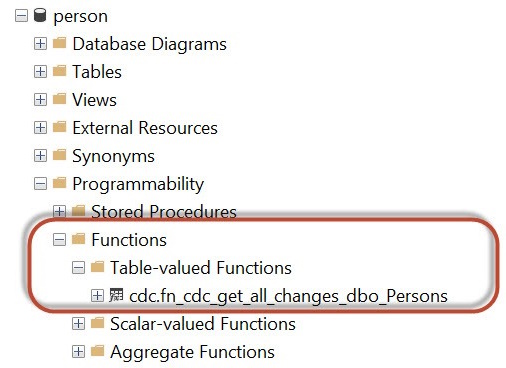Click the person database cylinder icon
The width and height of the screenshot is (506, 368).
click(x=40, y=15)
